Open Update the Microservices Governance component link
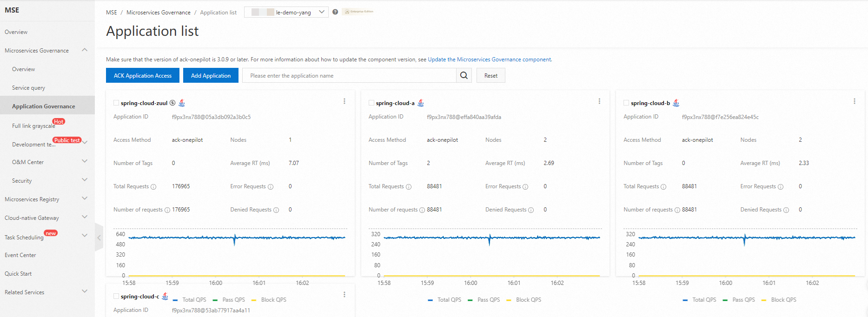868x317 pixels. pos(489,59)
